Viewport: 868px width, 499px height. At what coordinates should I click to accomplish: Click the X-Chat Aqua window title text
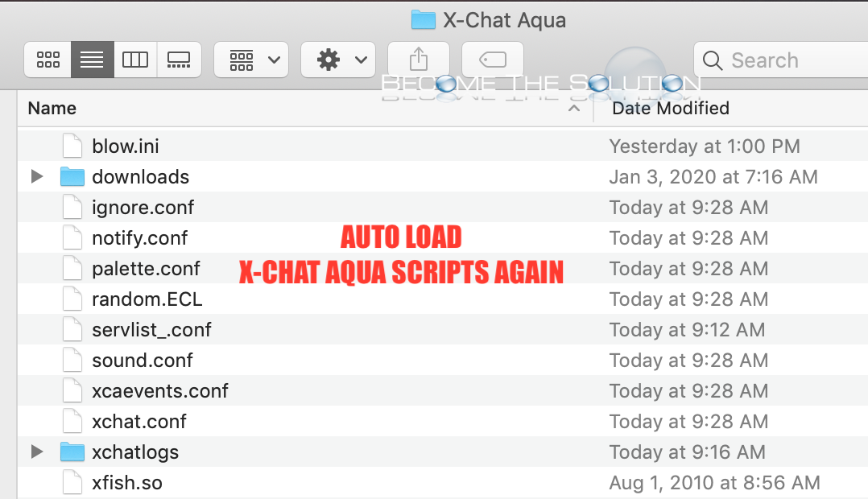pos(504,20)
